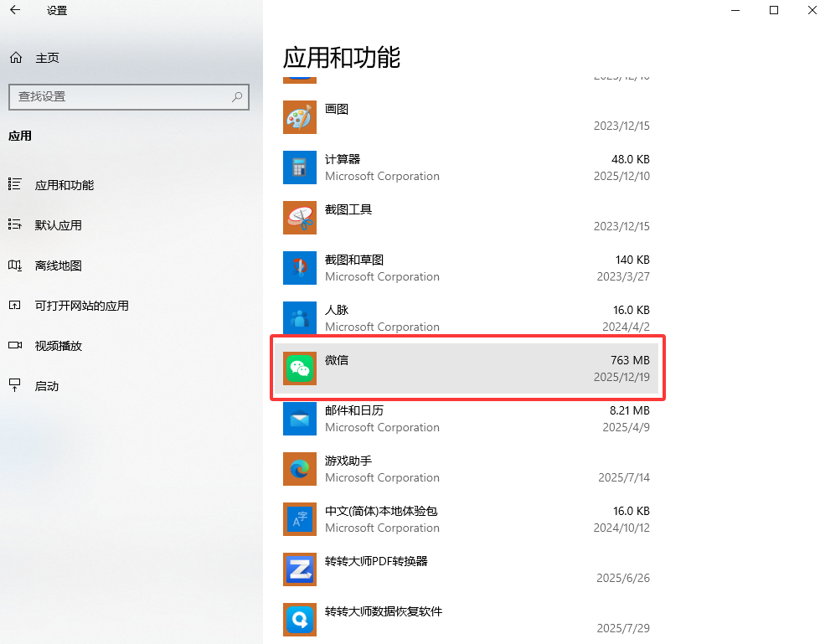Expand the 微信 app entry

pyautogui.click(x=467, y=368)
